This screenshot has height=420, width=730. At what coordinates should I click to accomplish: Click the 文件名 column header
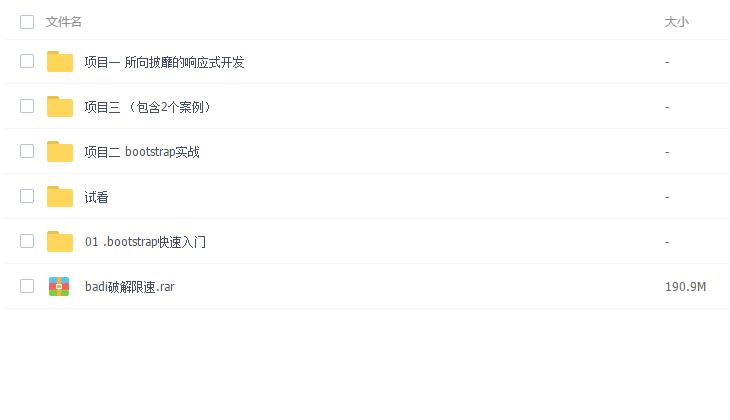[x=64, y=22]
